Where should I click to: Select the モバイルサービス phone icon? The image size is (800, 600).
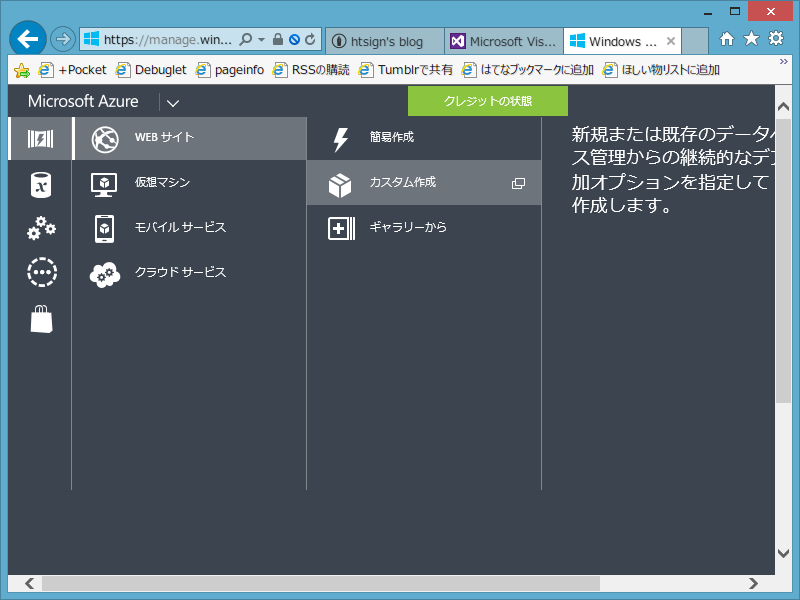tap(104, 227)
